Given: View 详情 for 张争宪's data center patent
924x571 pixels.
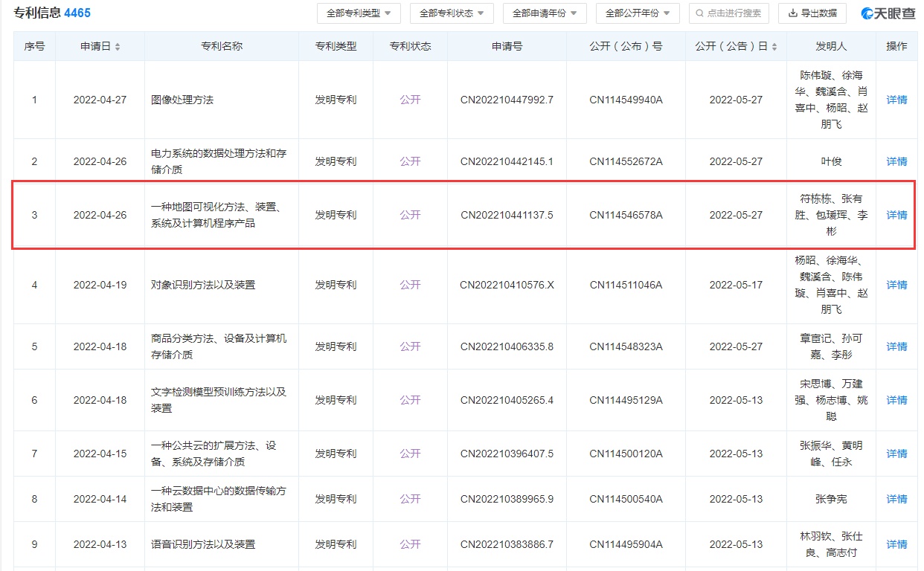Looking at the screenshot, I should click(x=896, y=499).
